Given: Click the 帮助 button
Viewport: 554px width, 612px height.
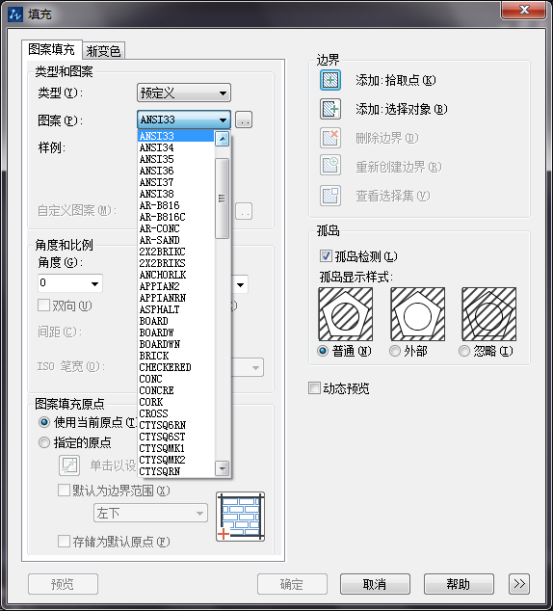Looking at the screenshot, I should [459, 584].
